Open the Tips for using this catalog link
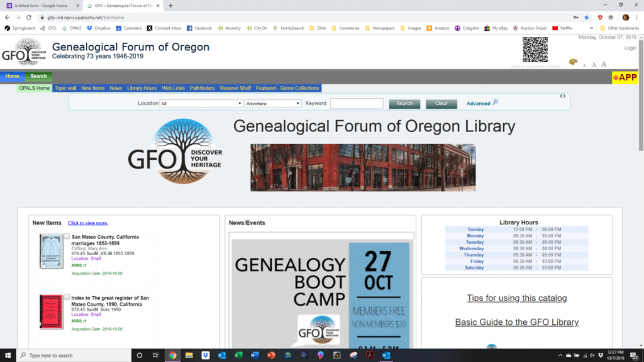This screenshot has height=362, width=644. [x=516, y=299]
